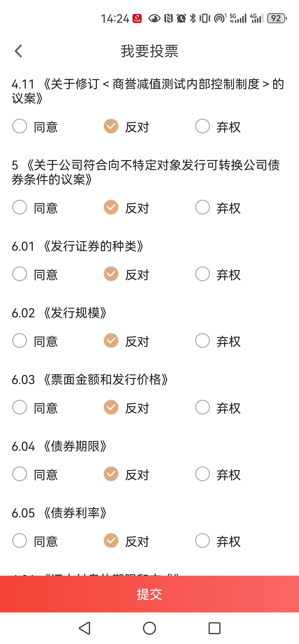Screen dimensions: 299x644
Task: Tap the NFC status icon
Action: coord(168,19)
